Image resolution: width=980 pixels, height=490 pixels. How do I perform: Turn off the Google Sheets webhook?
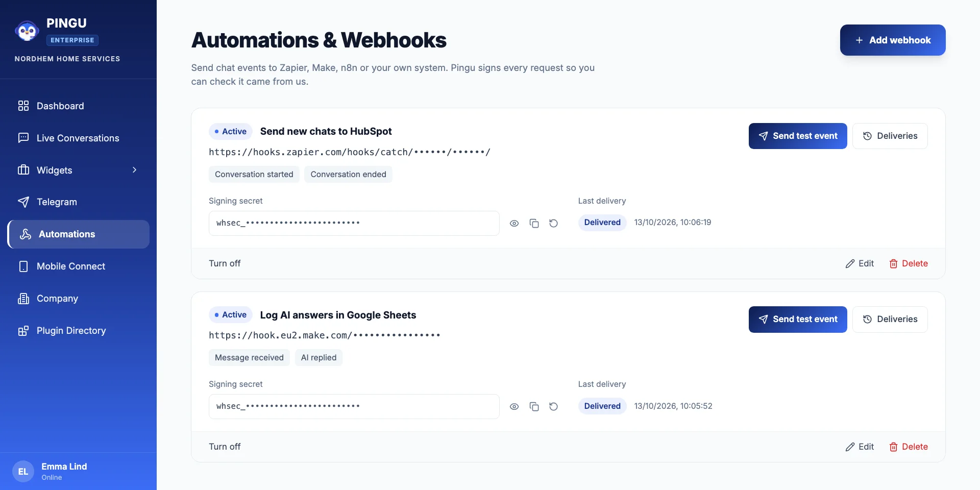[225, 447]
